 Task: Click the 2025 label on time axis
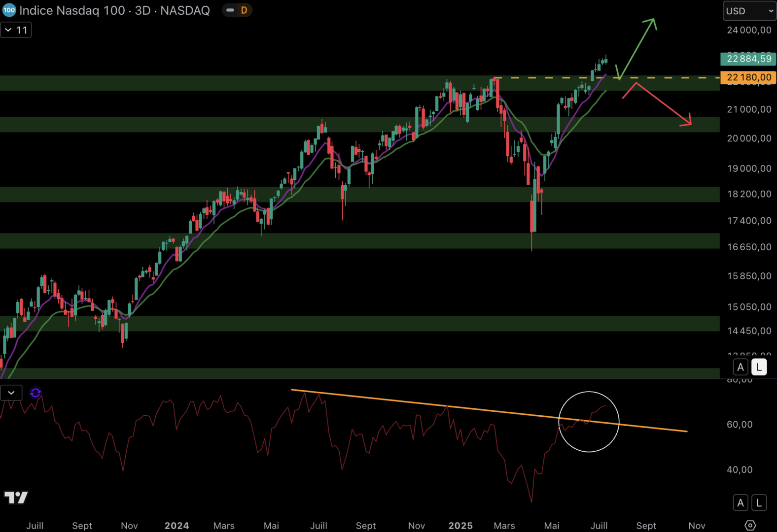pyautogui.click(x=460, y=526)
